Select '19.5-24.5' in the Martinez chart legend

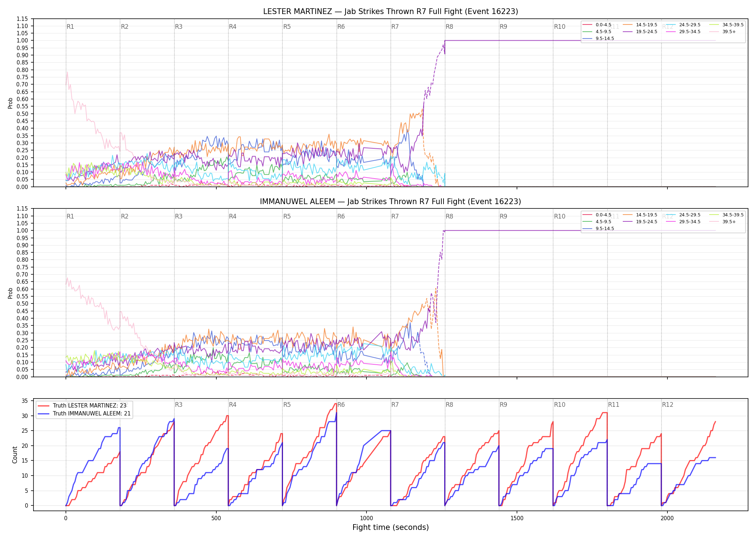click(647, 32)
